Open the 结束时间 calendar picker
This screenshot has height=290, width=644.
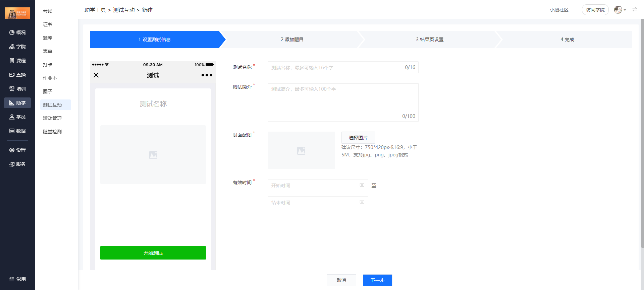(362, 202)
